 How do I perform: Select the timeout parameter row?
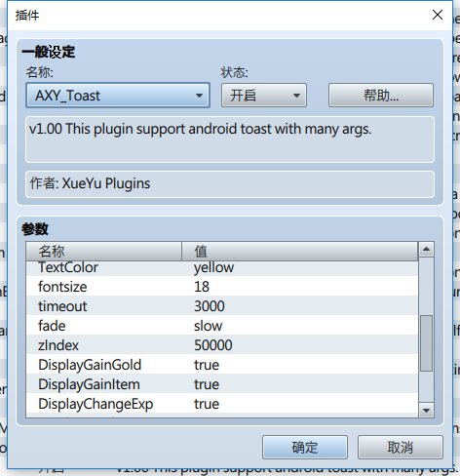tap(222, 306)
